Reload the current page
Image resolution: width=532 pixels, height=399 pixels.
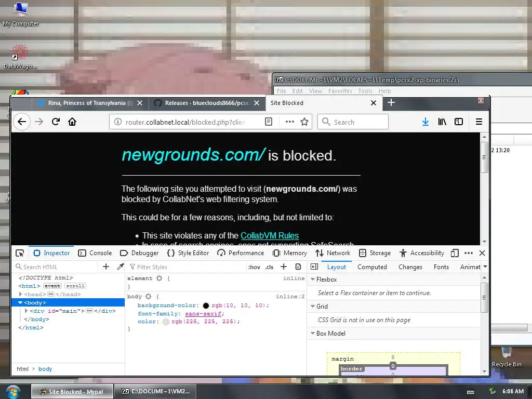[56, 122]
